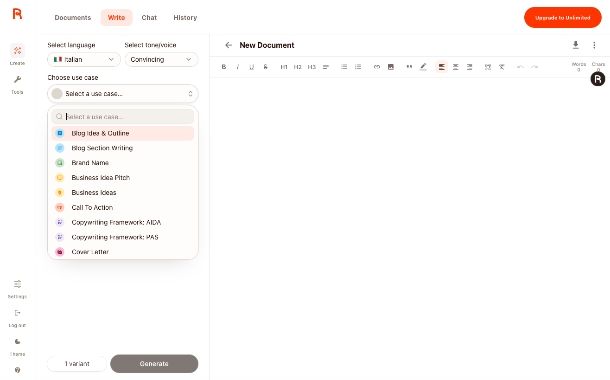Focus the use case search field
The width and height of the screenshot is (610, 380).
coord(123,117)
